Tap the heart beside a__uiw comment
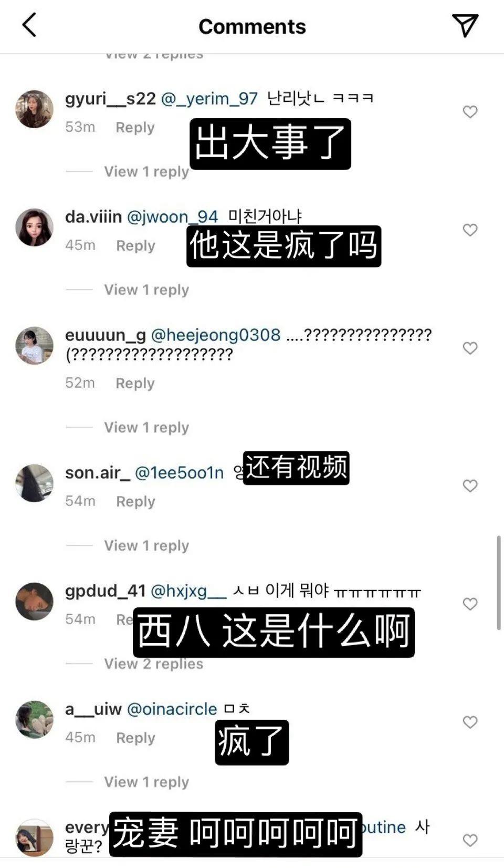Screen dimensions: 504x868 470,722
